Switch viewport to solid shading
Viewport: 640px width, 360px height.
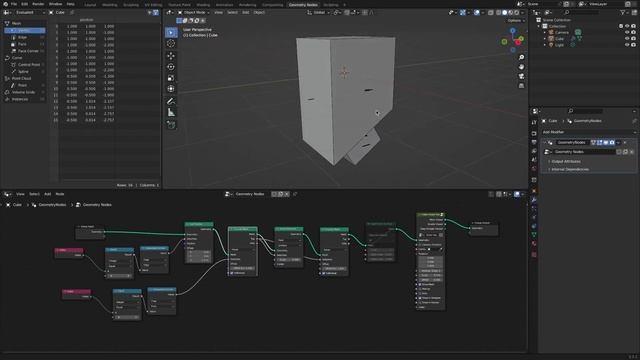point(504,13)
